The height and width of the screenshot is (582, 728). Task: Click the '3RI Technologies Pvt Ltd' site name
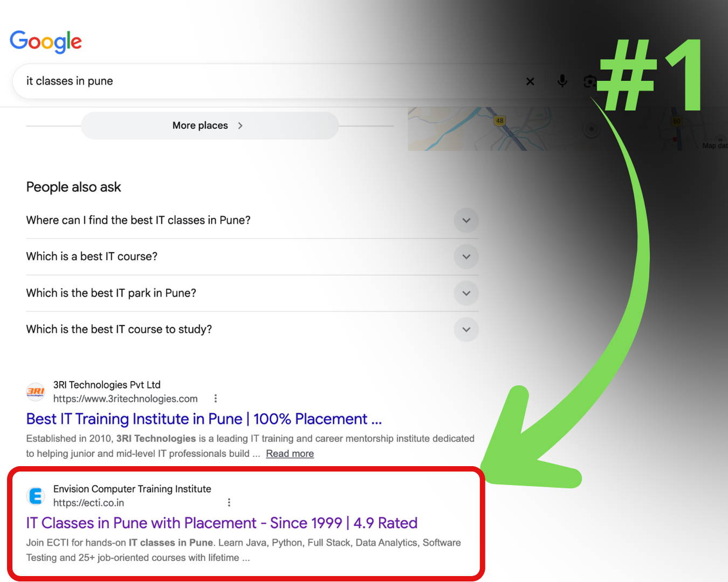107,385
